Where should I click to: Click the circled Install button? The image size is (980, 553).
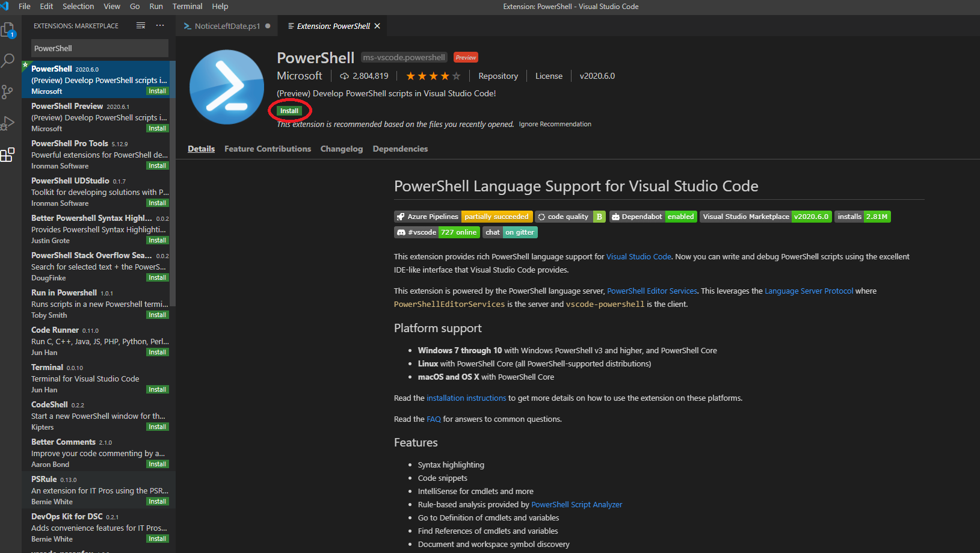289,111
